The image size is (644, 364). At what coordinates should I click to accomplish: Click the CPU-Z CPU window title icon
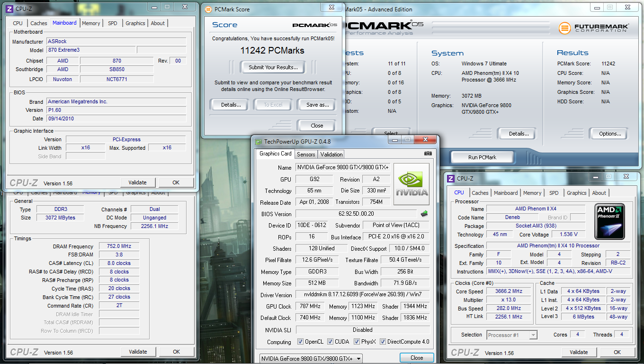[451, 178]
